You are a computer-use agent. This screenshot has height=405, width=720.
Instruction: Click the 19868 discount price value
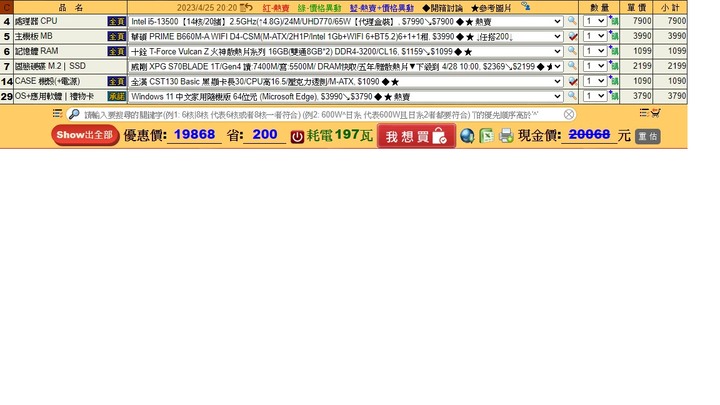[x=194, y=134]
